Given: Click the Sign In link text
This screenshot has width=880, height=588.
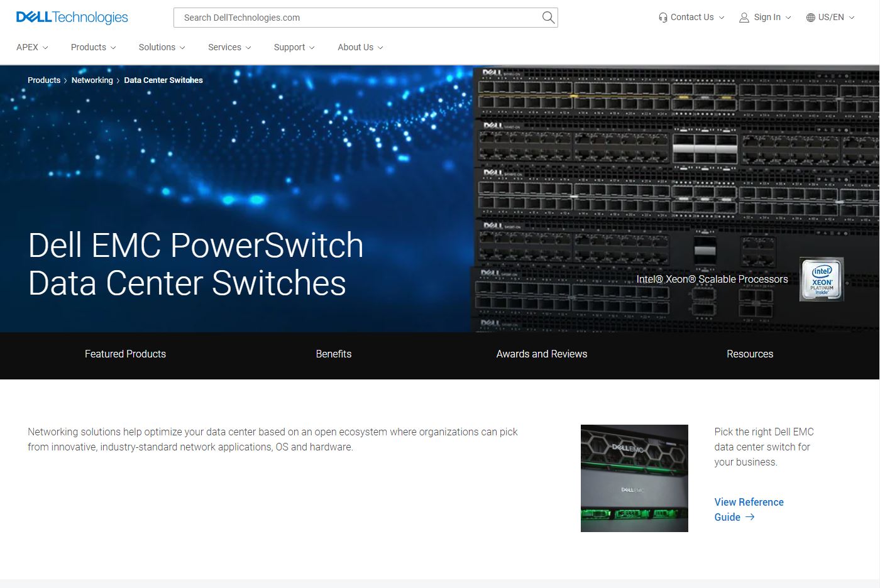Looking at the screenshot, I should [767, 18].
